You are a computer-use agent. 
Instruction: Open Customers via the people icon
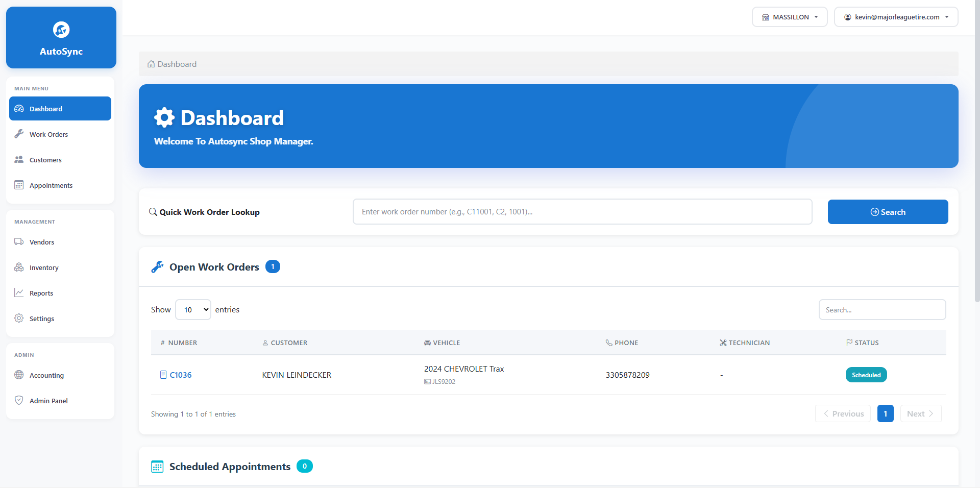19,159
